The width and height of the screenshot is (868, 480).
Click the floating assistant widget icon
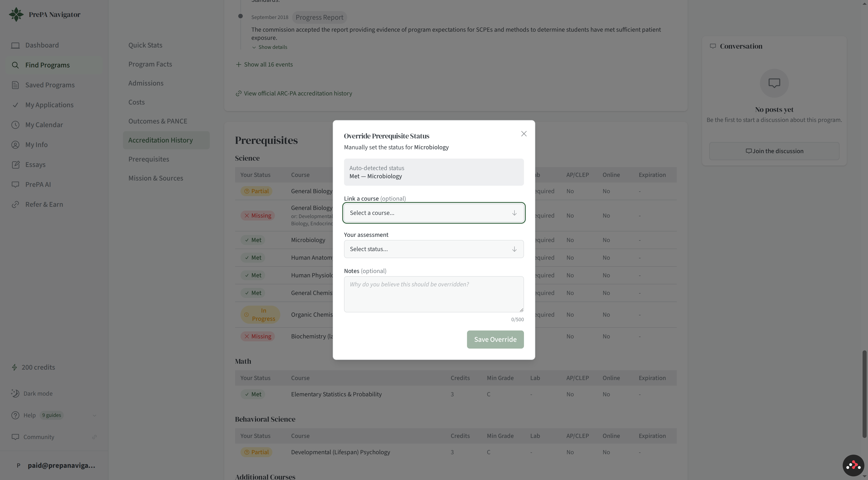click(853, 466)
